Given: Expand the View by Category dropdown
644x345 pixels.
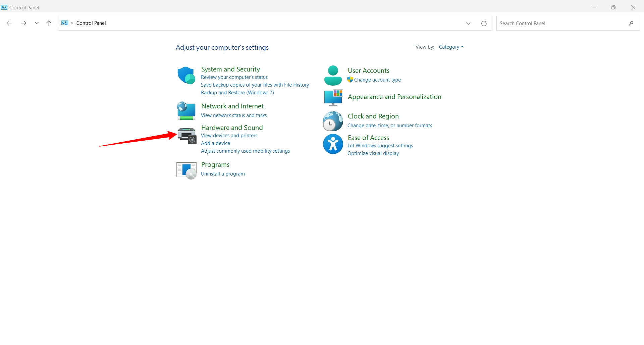Looking at the screenshot, I should (451, 47).
